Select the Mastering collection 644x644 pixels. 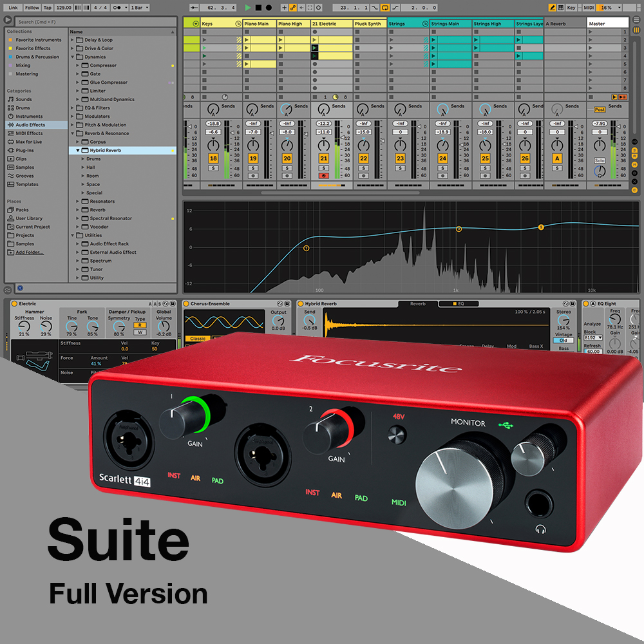(23, 74)
